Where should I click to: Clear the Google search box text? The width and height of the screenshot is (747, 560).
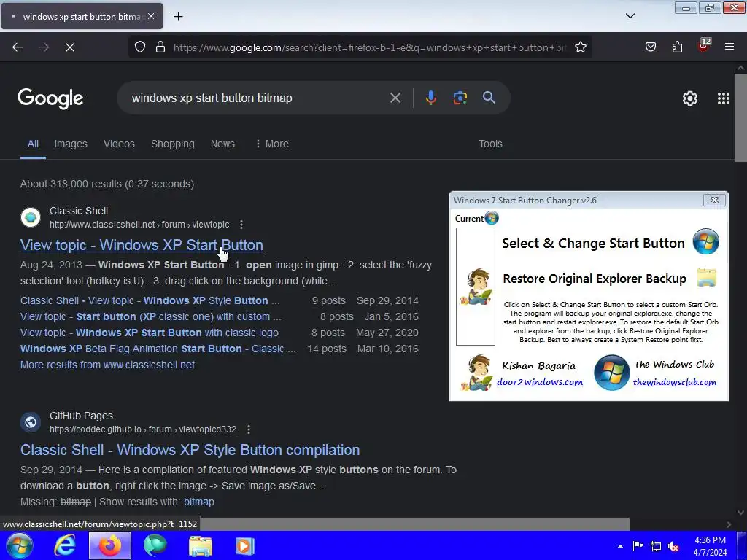point(395,98)
